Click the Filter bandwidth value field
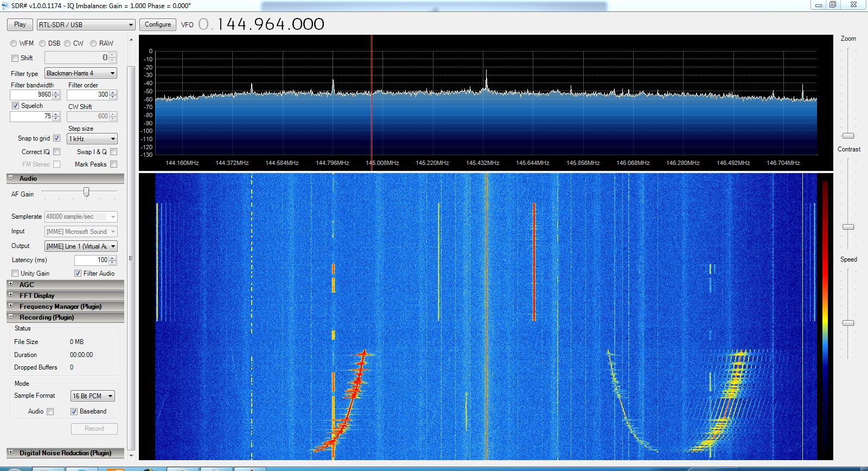 pyautogui.click(x=31, y=94)
